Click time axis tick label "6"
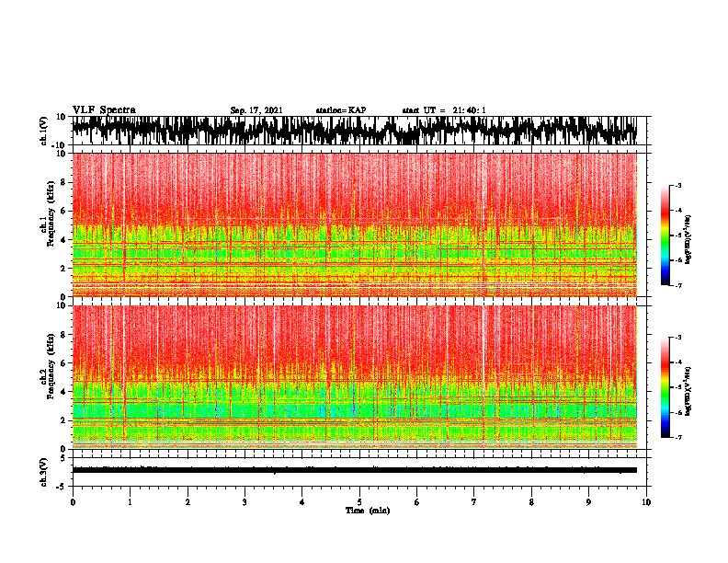 click(417, 502)
